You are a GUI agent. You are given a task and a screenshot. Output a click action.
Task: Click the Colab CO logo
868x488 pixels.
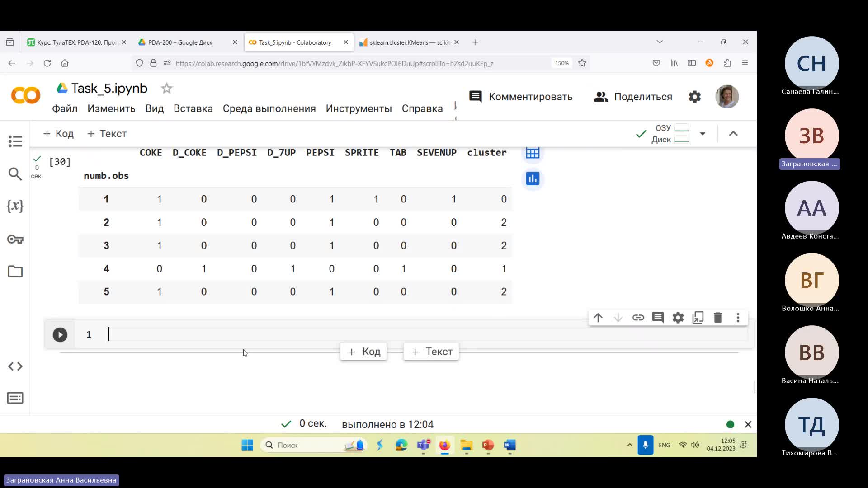click(26, 96)
